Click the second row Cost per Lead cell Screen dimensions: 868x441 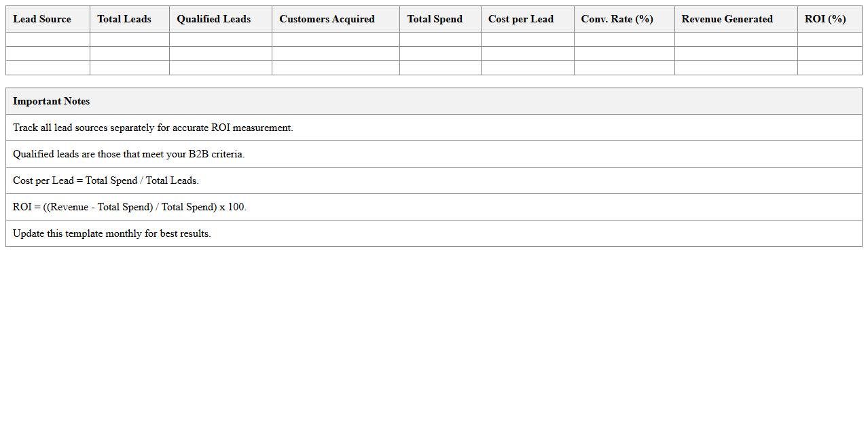pos(527,54)
